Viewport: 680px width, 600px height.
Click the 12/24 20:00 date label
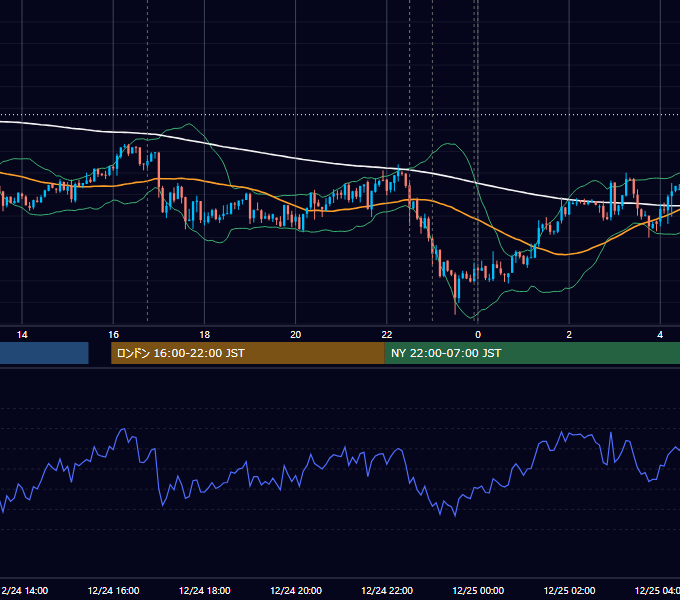point(296,591)
